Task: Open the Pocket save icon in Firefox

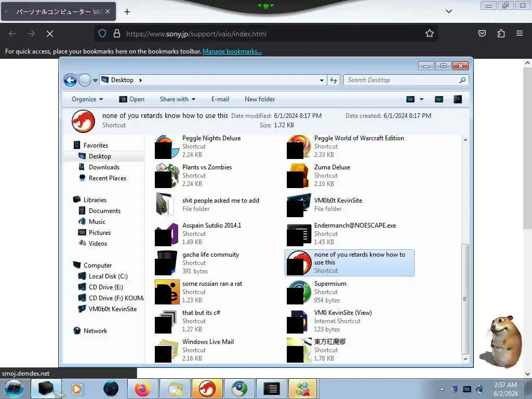Action: [x=482, y=33]
